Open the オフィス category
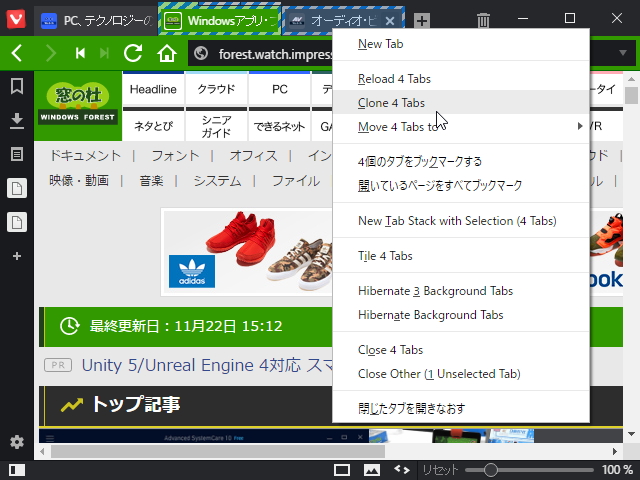This screenshot has width=640, height=480. [x=253, y=156]
